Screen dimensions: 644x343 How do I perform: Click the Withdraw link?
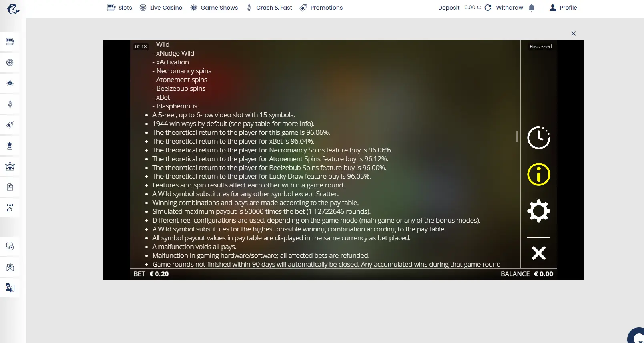click(509, 8)
